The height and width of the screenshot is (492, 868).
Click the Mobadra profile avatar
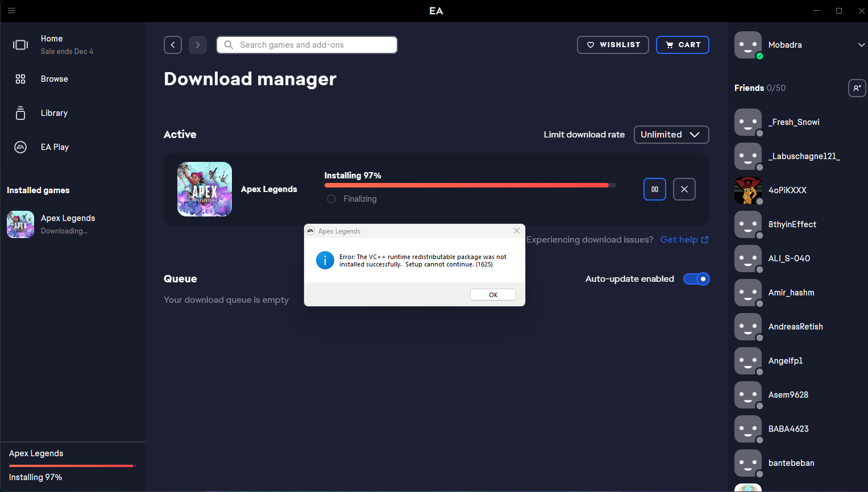pyautogui.click(x=748, y=45)
